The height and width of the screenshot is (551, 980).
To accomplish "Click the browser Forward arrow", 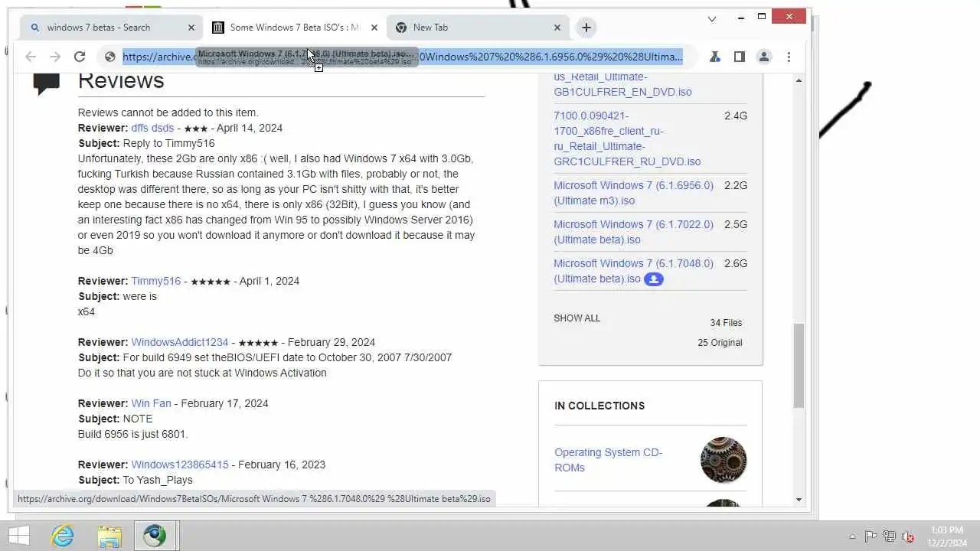I will [55, 57].
